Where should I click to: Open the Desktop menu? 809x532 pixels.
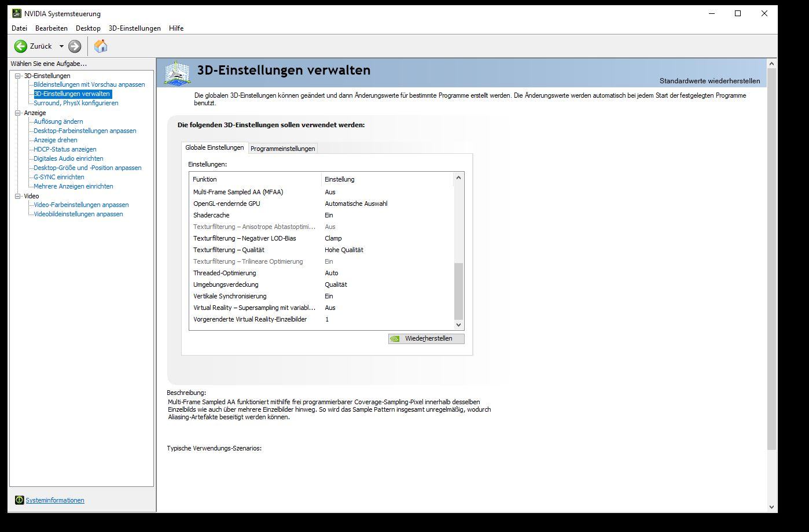click(x=88, y=28)
